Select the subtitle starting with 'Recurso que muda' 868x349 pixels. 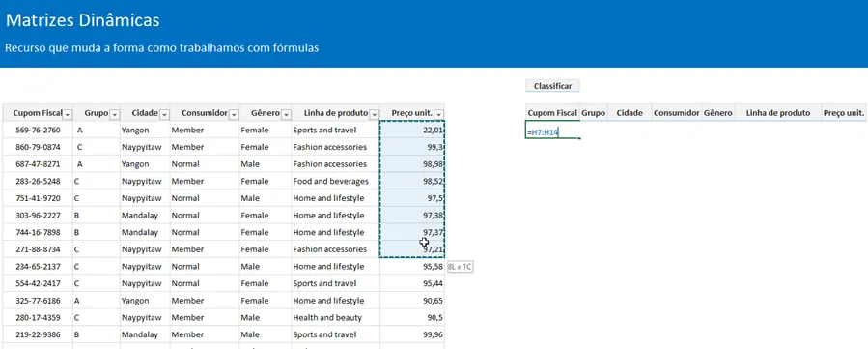[x=161, y=48]
